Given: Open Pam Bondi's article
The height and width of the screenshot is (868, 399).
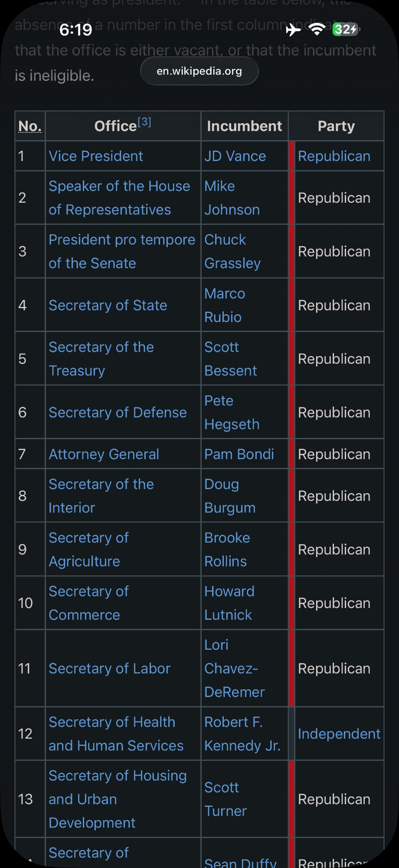Looking at the screenshot, I should pyautogui.click(x=239, y=454).
